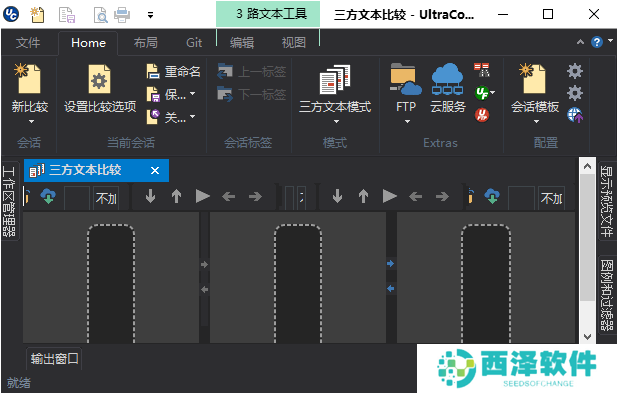Click the 新比较 new compare icon

28,78
